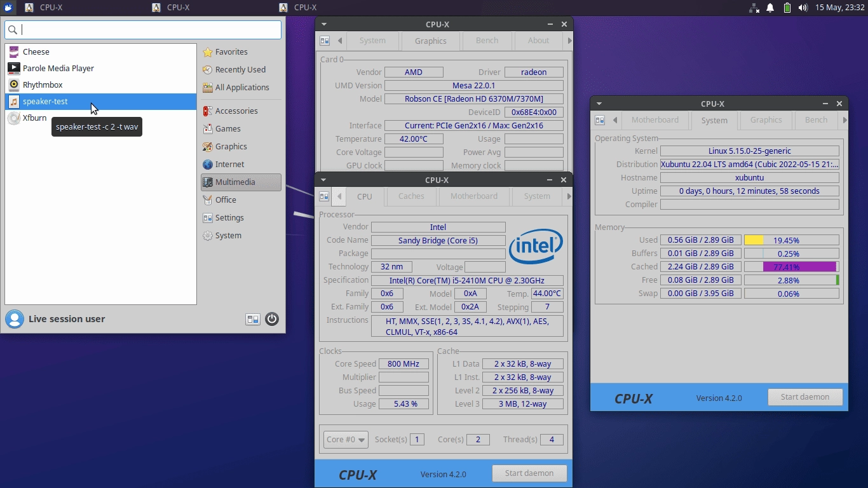
Task: Click right tab arrow in System window
Action: pyautogui.click(x=844, y=120)
